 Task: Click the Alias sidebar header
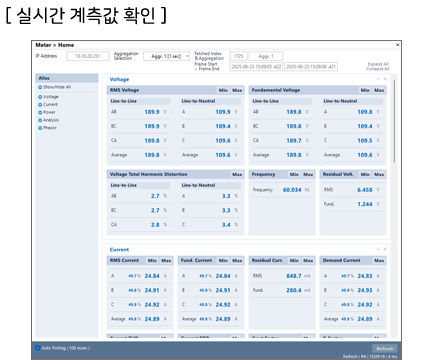[x=67, y=78]
